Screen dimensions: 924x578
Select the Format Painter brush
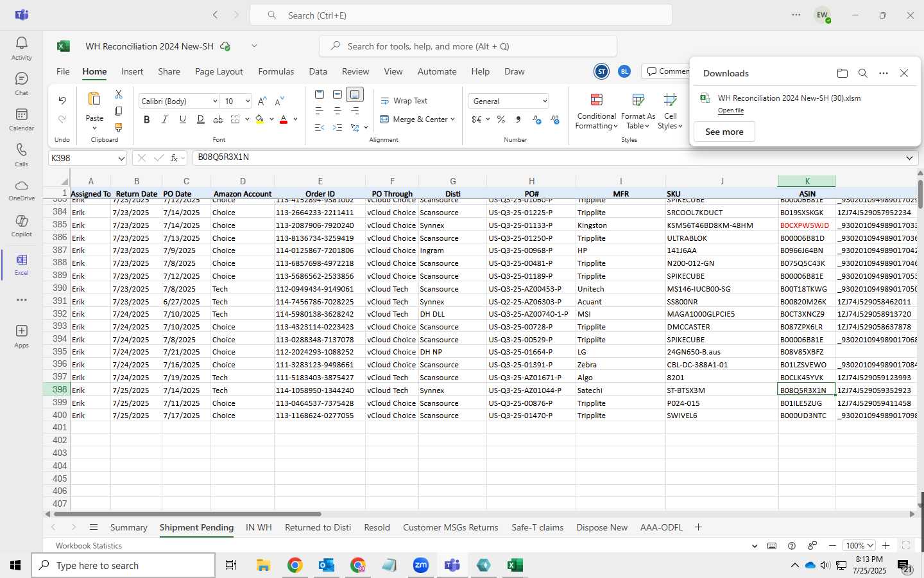point(119,128)
